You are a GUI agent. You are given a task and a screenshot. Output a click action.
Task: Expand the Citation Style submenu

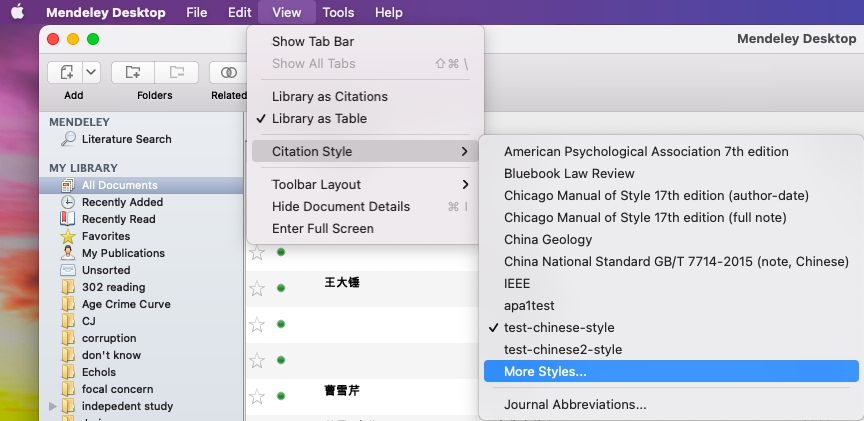[365, 151]
